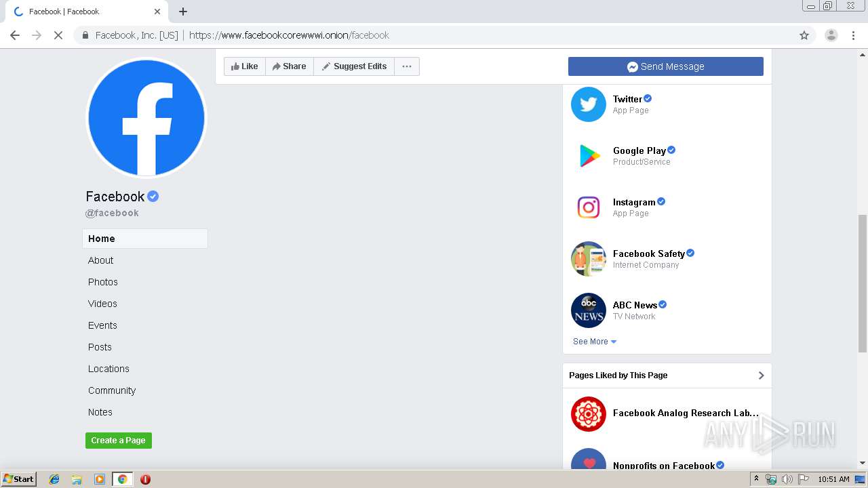868x488 pixels.
Task: Open the Google Play page icon
Action: click(x=588, y=156)
